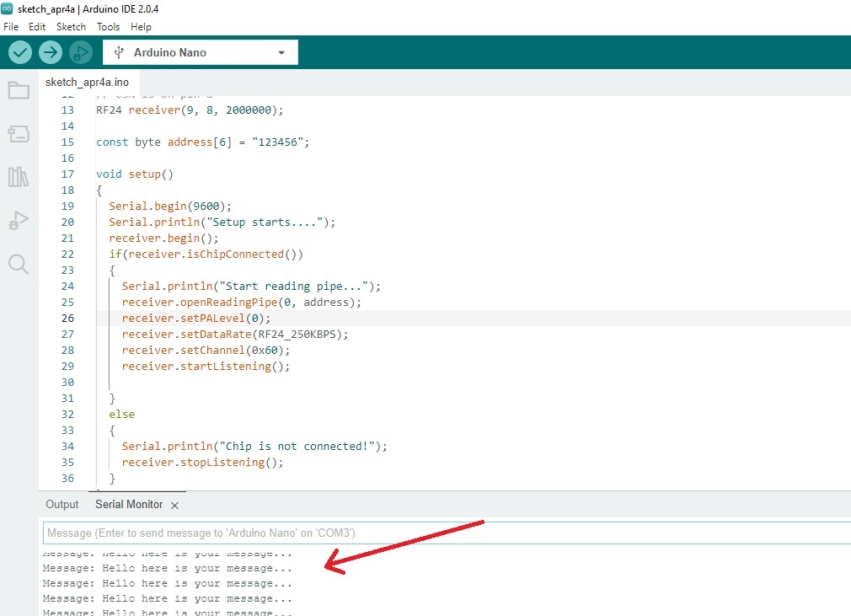This screenshot has width=851, height=616.
Task: Select the Serial Monitor tab
Action: (129, 504)
